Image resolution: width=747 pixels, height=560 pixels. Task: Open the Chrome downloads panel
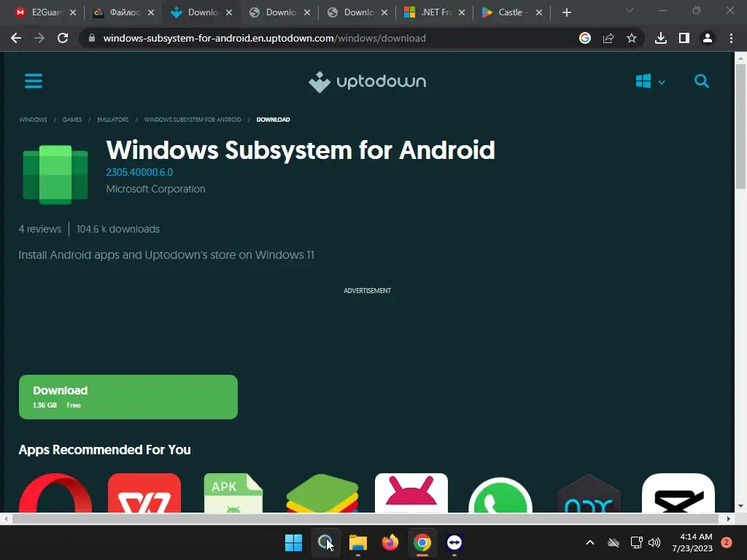tap(660, 38)
